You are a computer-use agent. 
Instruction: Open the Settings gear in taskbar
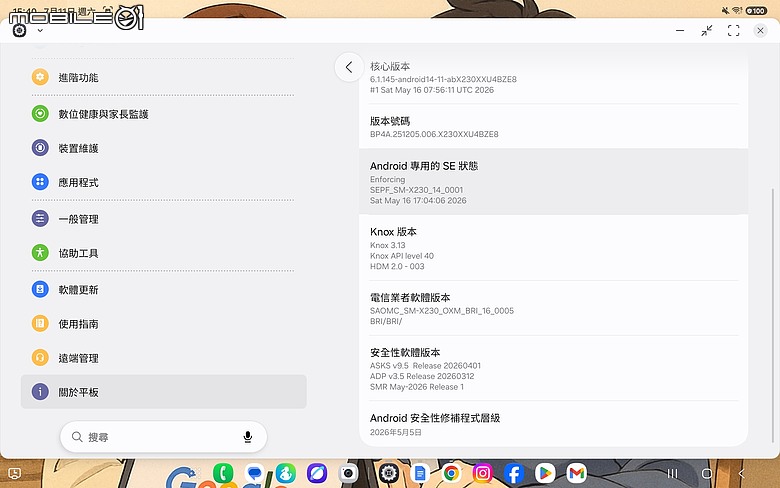coord(389,473)
